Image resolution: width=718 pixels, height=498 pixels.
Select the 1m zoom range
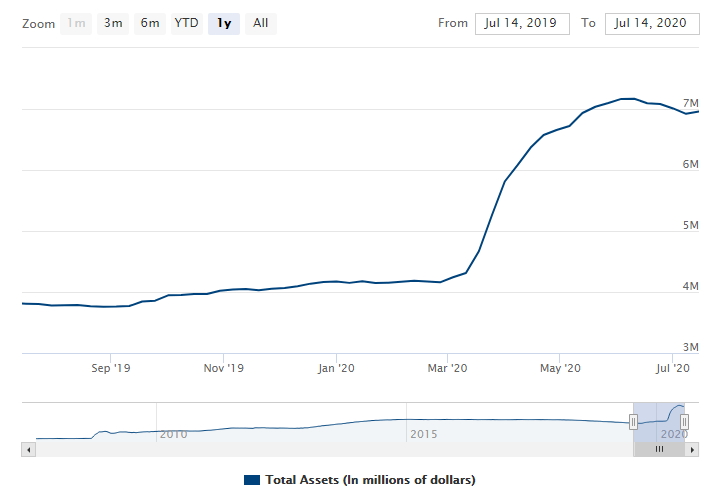pyautogui.click(x=76, y=23)
